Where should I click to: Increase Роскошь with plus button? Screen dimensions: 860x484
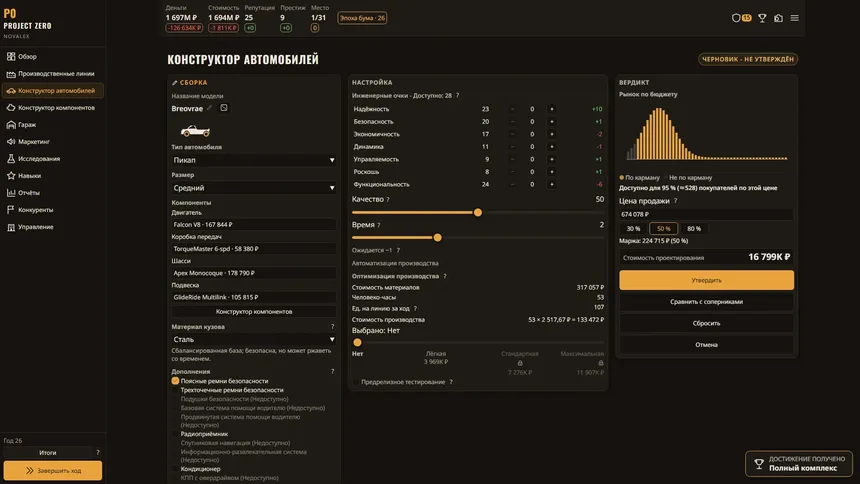coord(552,172)
